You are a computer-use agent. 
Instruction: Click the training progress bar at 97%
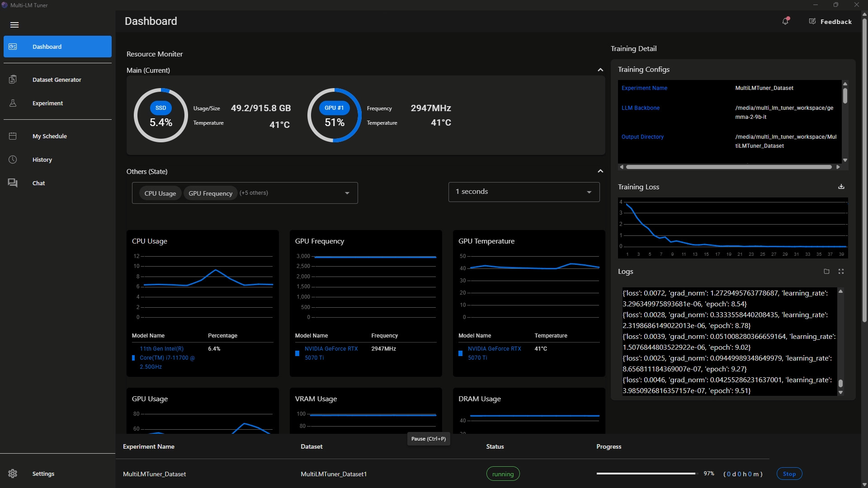click(646, 474)
